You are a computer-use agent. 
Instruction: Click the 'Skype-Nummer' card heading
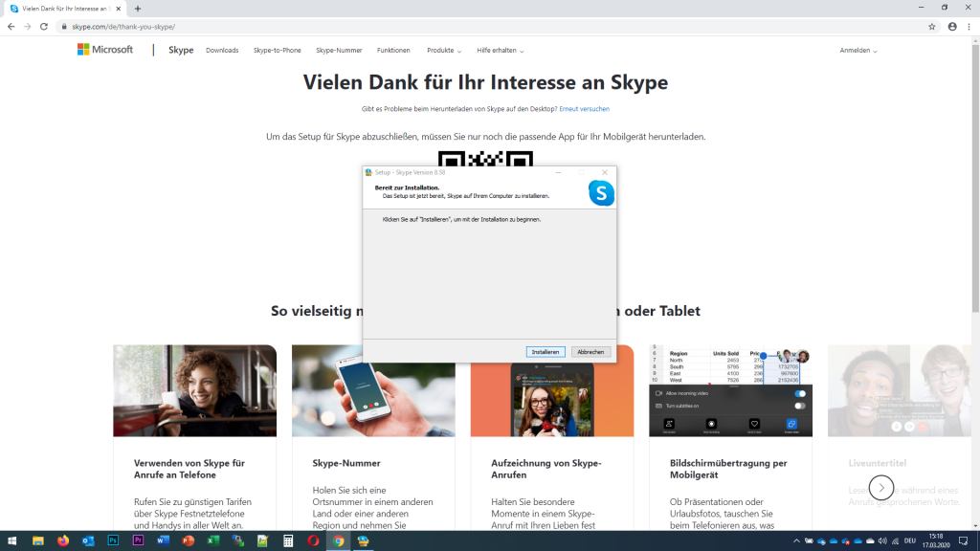click(x=346, y=464)
